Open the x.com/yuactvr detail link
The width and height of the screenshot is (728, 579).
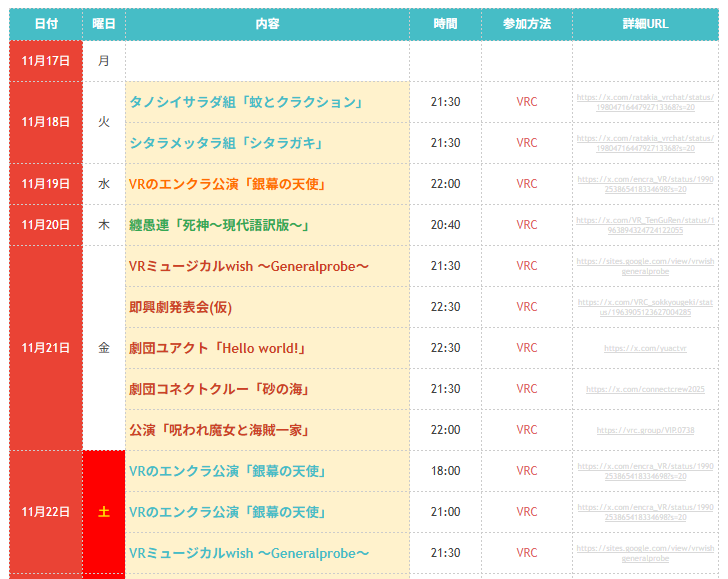pos(645,348)
